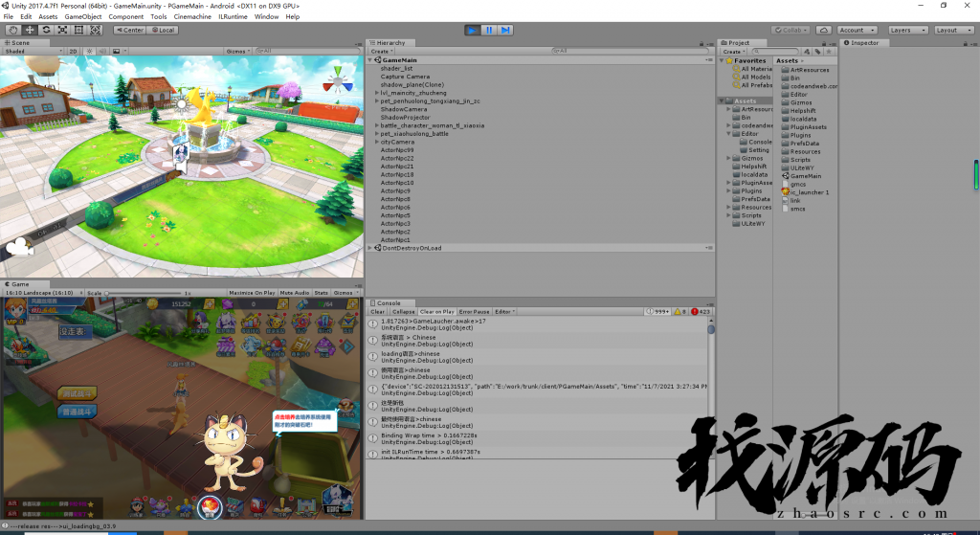Select the combined Transform tool
The height and width of the screenshot is (535, 980).
[95, 30]
